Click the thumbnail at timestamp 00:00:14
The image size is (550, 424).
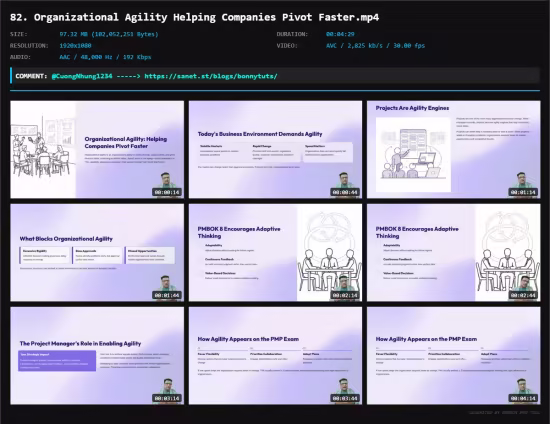[x=97, y=149]
